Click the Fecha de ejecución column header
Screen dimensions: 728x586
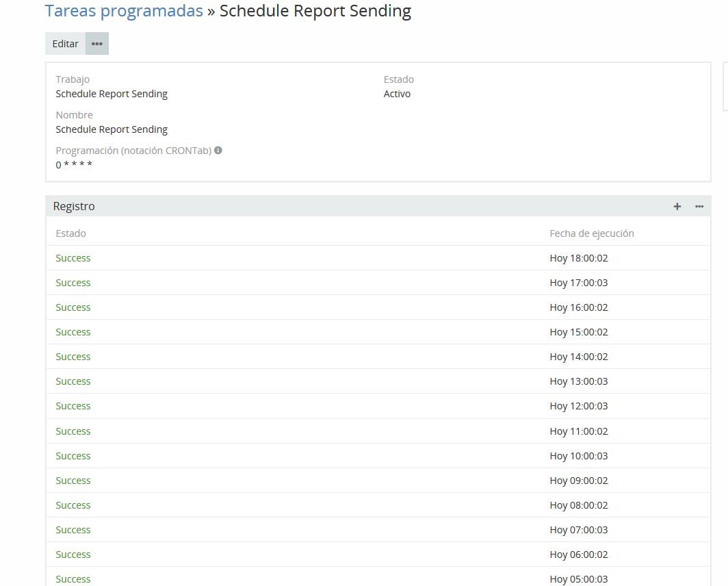(592, 233)
